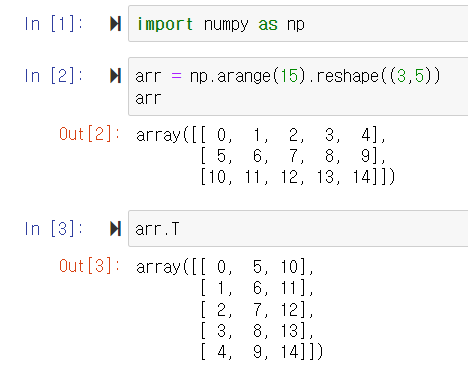Screen dimensions: 468x373
Task: Click the 'import' keyword in cell 1
Action: pos(165,24)
